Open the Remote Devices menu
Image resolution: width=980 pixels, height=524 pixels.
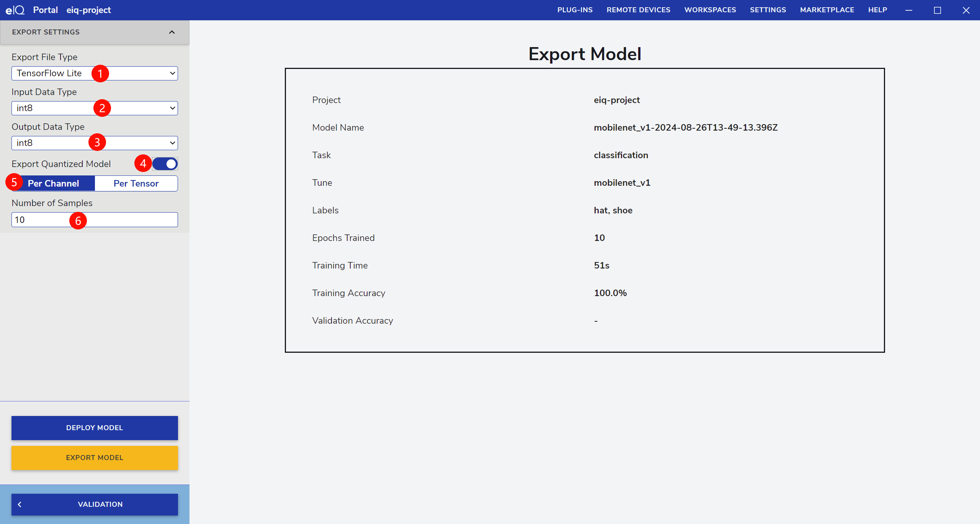[x=639, y=10]
